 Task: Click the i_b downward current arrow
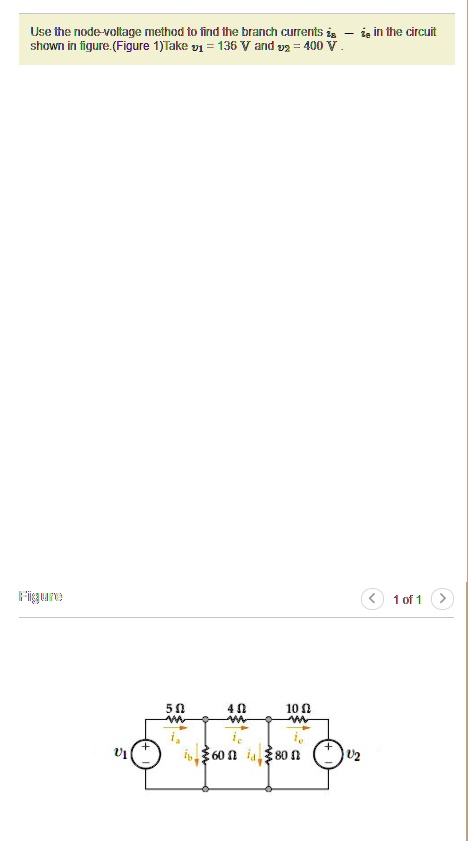tap(197, 756)
